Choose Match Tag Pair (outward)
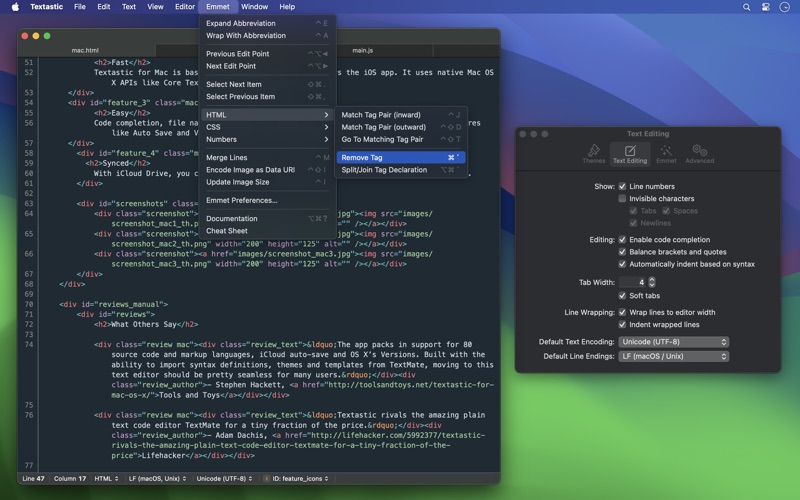Image resolution: width=800 pixels, height=500 pixels. click(401, 127)
